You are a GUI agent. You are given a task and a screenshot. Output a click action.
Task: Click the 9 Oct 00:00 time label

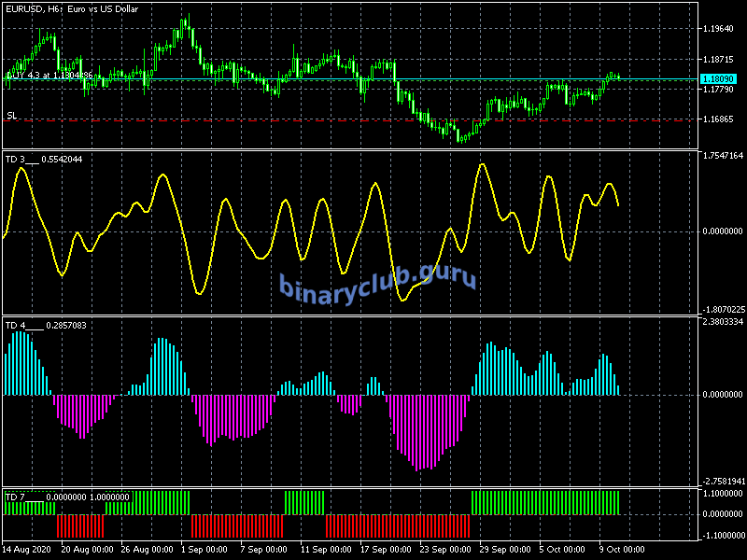[x=623, y=549]
